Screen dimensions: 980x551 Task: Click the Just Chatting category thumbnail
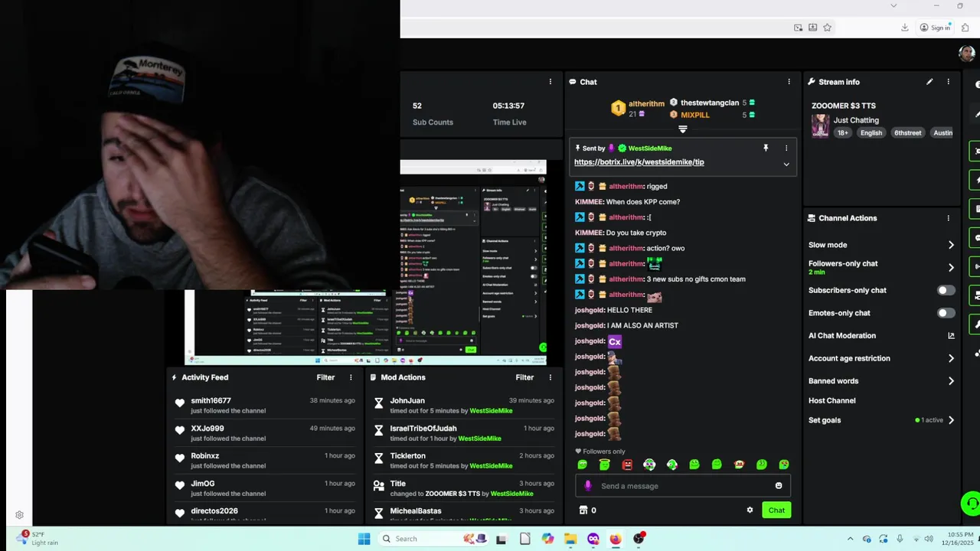pyautogui.click(x=821, y=126)
